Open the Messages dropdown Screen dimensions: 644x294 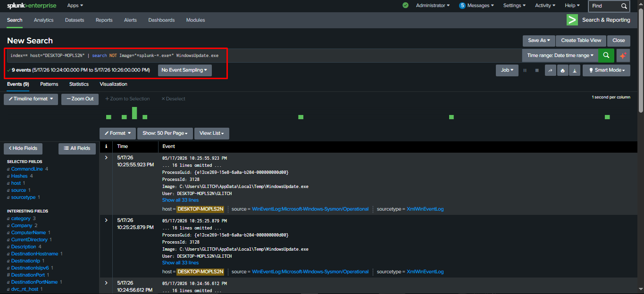click(481, 6)
